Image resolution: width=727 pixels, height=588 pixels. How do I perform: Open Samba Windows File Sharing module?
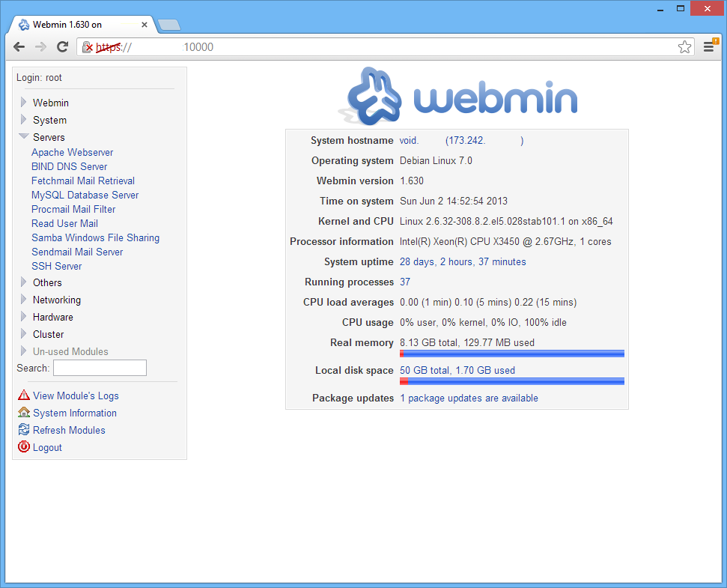point(96,237)
